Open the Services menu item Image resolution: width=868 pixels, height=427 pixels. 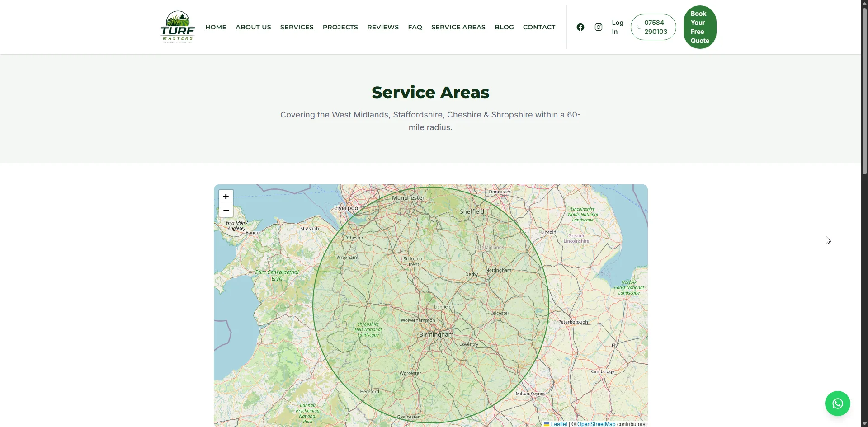tap(297, 27)
